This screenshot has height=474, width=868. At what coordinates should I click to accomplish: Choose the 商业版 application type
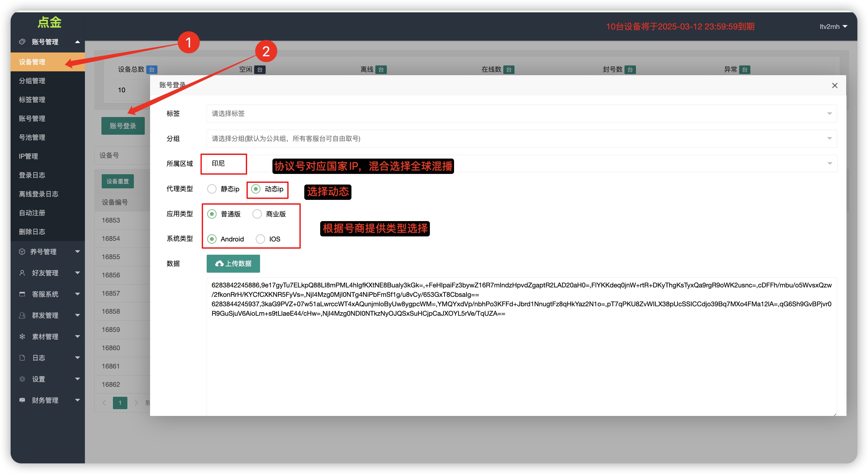[257, 214]
